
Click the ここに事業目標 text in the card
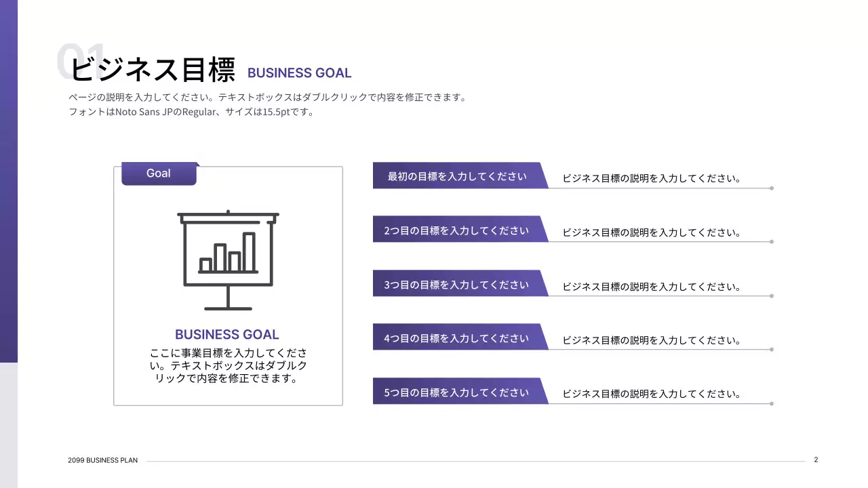(x=228, y=366)
